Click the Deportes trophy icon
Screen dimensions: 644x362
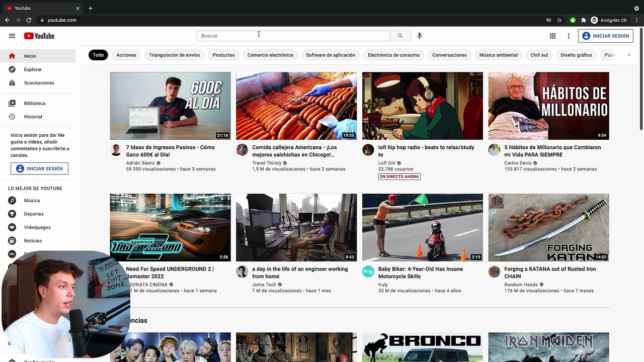[x=12, y=214]
